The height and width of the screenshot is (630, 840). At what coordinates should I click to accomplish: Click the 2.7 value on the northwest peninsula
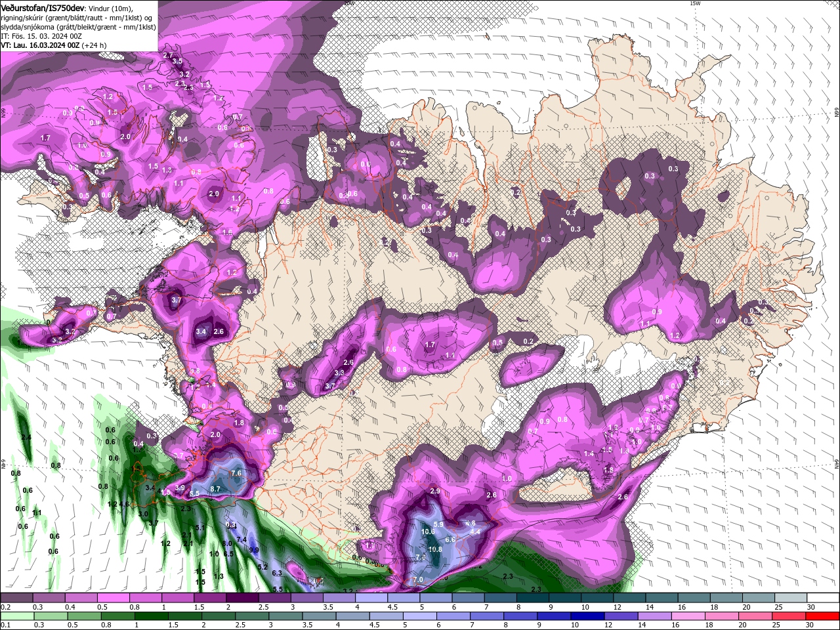coord(168,56)
